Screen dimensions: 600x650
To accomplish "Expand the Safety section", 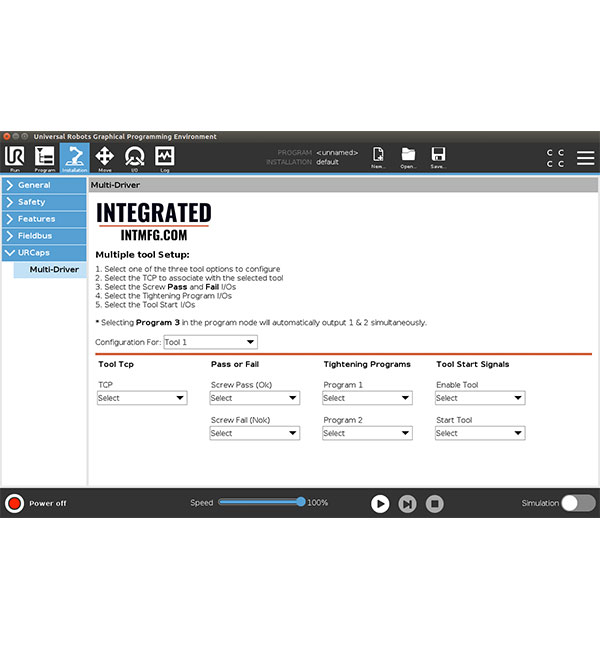I will tap(44, 202).
